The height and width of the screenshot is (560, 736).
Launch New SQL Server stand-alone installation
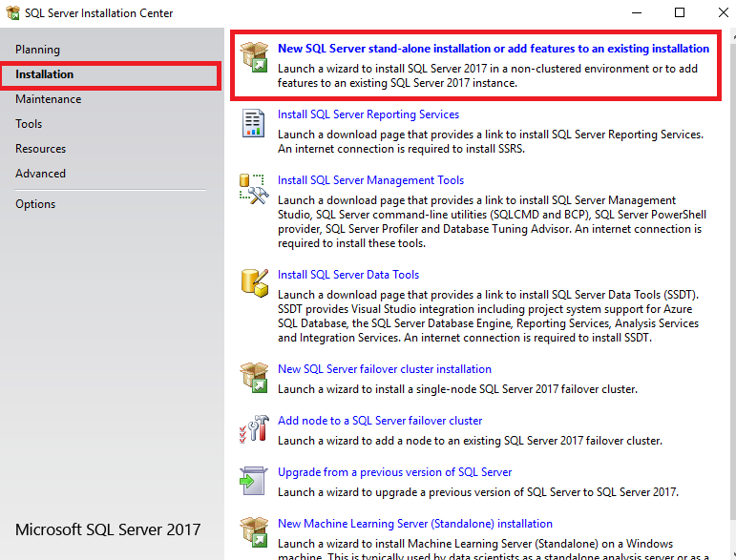(494, 49)
